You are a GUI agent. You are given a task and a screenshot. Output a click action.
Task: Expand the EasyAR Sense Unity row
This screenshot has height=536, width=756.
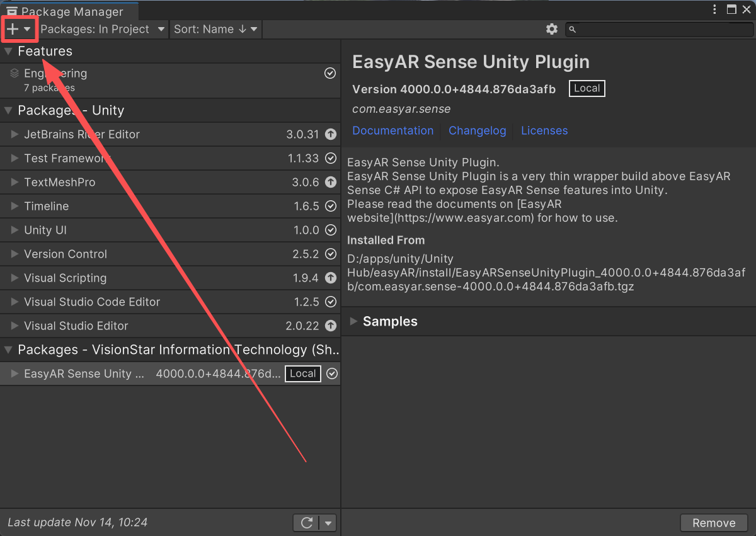14,373
